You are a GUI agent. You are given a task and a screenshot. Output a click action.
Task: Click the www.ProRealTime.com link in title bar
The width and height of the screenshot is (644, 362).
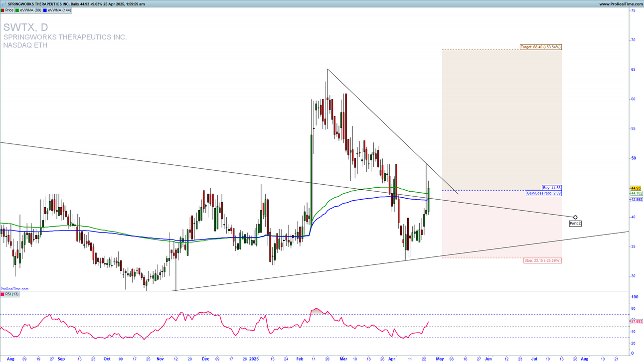click(x=620, y=4)
